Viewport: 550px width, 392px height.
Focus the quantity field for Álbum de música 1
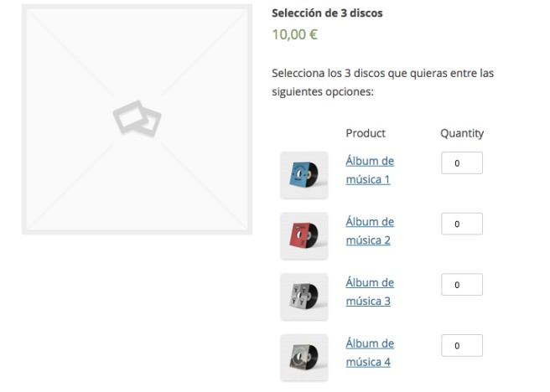point(462,163)
